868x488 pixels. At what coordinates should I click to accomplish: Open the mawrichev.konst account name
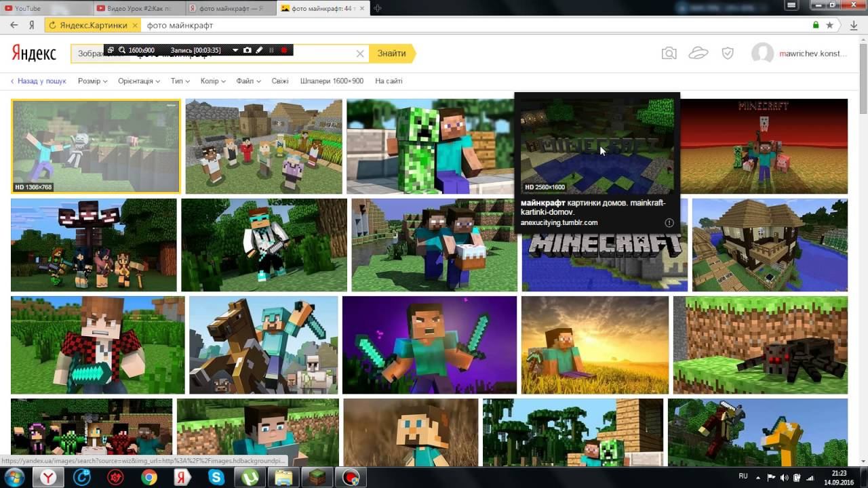pyautogui.click(x=812, y=54)
